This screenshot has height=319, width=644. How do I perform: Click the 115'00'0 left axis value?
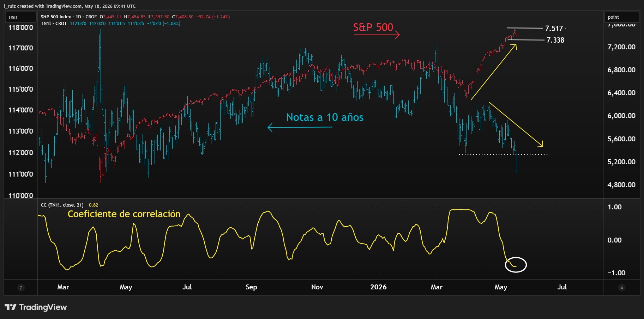pyautogui.click(x=21, y=89)
